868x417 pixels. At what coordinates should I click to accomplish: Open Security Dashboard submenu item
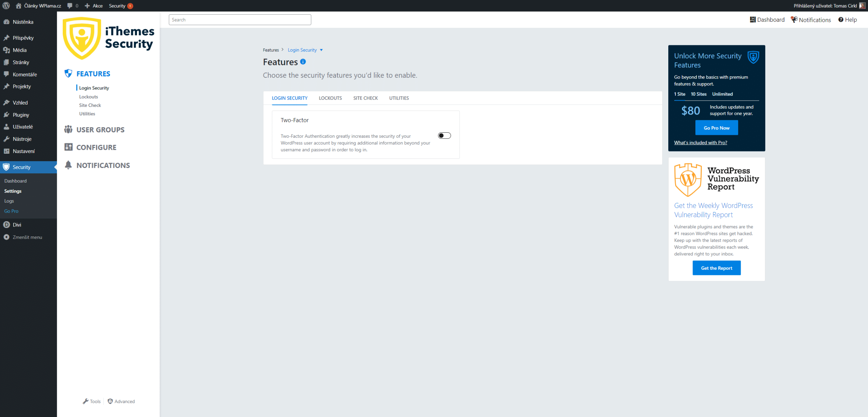tap(15, 181)
